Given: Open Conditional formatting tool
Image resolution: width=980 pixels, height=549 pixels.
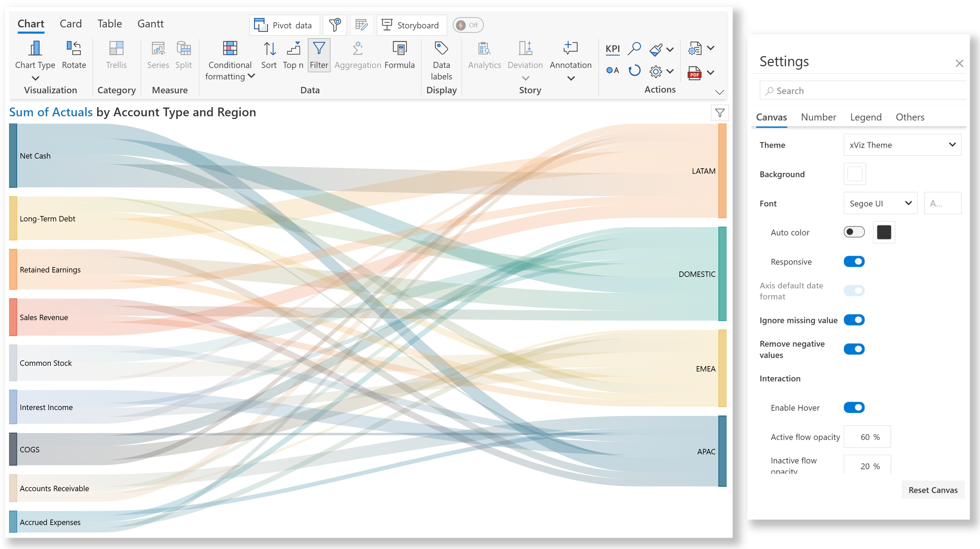Looking at the screenshot, I should click(230, 49).
